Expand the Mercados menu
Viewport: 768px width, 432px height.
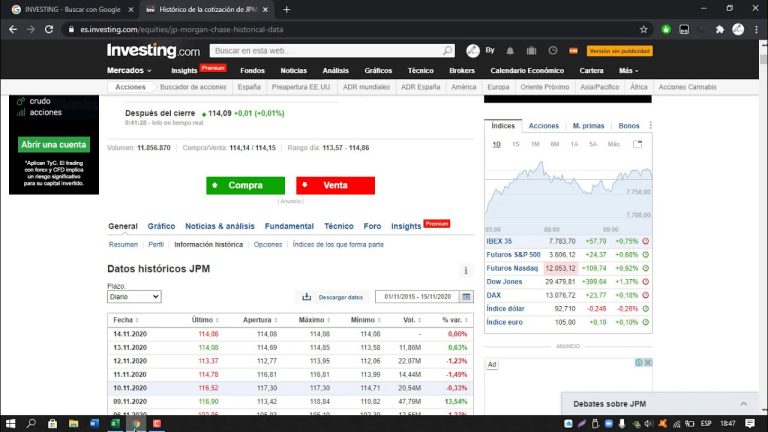(129, 71)
